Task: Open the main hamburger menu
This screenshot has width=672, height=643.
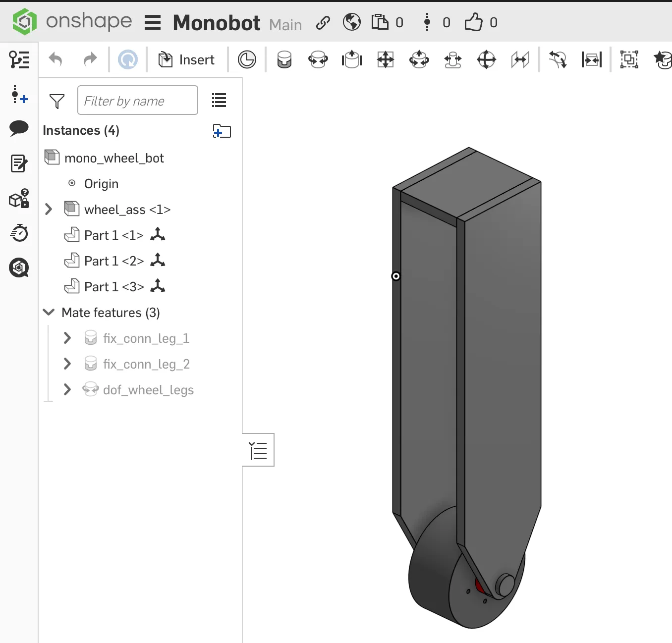Action: pyautogui.click(x=153, y=23)
